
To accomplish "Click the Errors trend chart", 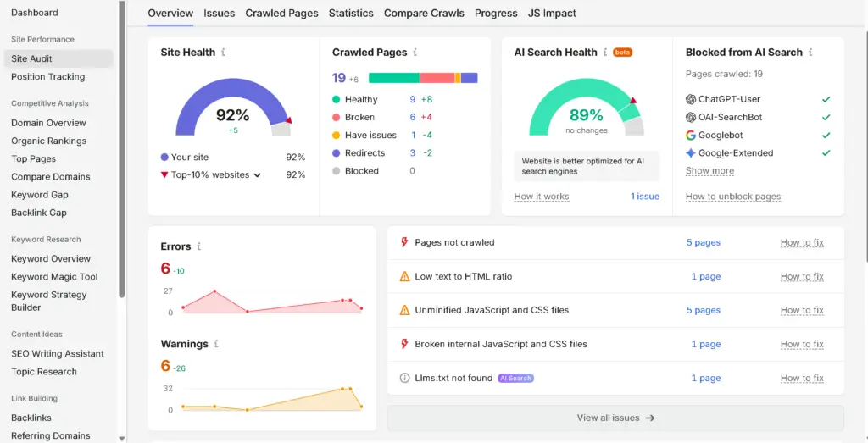I will (272, 302).
